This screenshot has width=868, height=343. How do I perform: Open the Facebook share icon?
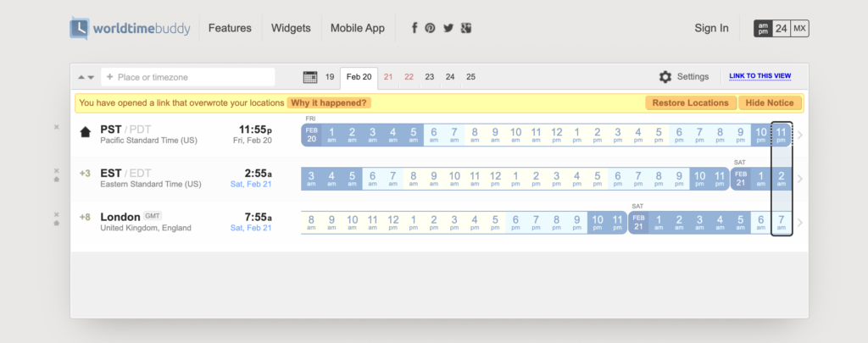pyautogui.click(x=415, y=28)
